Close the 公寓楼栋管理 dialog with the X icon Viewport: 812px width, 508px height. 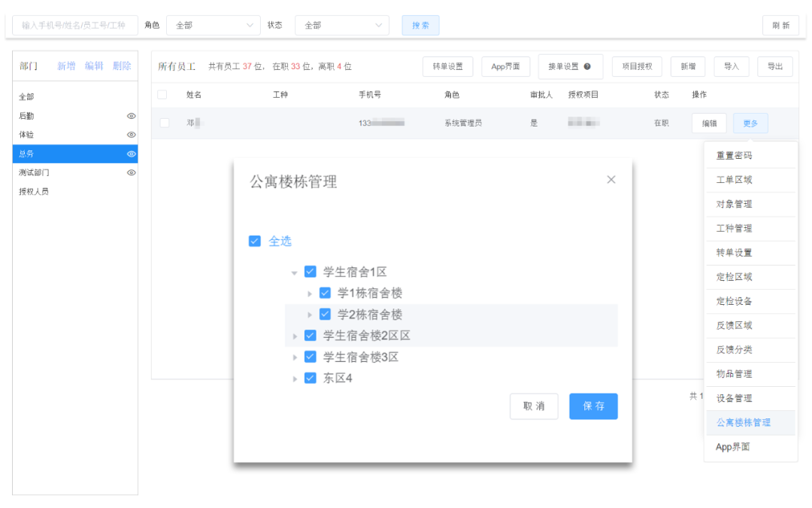point(611,179)
